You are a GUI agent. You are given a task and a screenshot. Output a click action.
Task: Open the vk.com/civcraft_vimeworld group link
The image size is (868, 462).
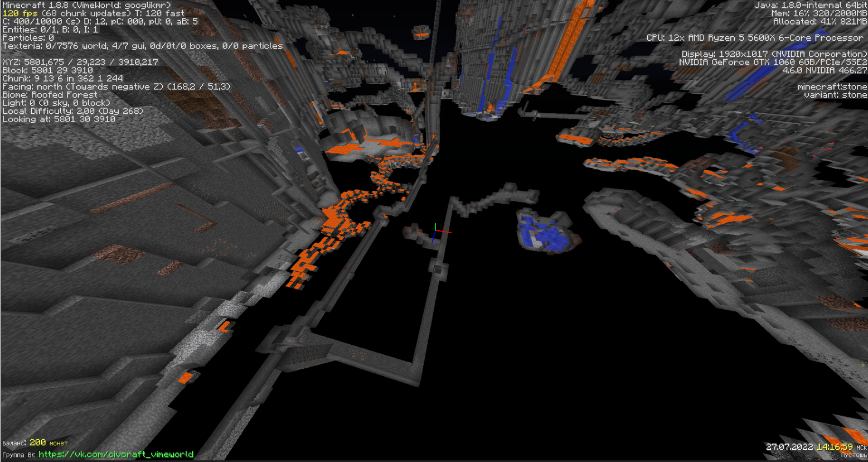[116, 454]
